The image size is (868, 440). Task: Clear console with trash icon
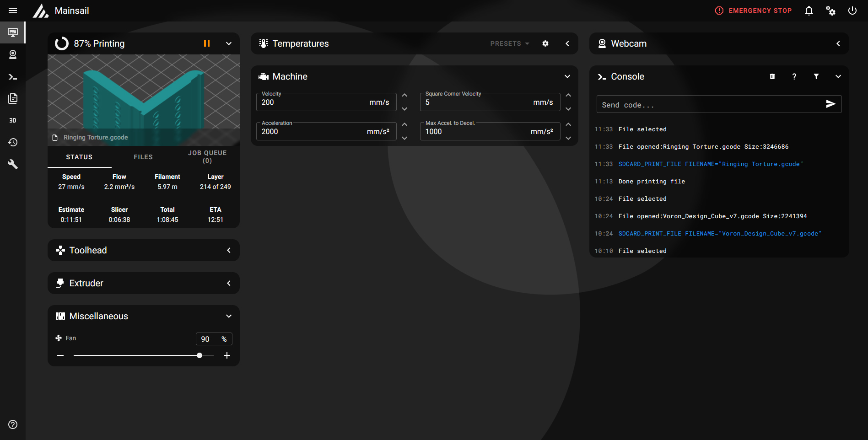(x=772, y=76)
